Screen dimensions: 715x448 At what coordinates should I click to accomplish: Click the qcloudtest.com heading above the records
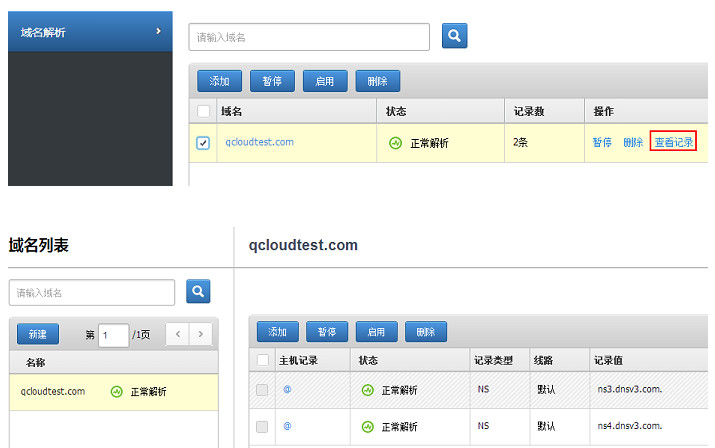pyautogui.click(x=303, y=245)
